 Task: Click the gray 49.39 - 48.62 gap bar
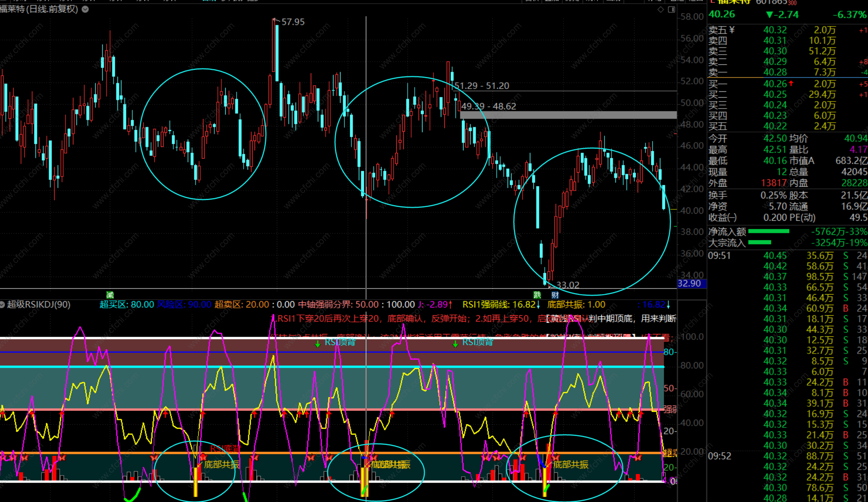[568, 115]
